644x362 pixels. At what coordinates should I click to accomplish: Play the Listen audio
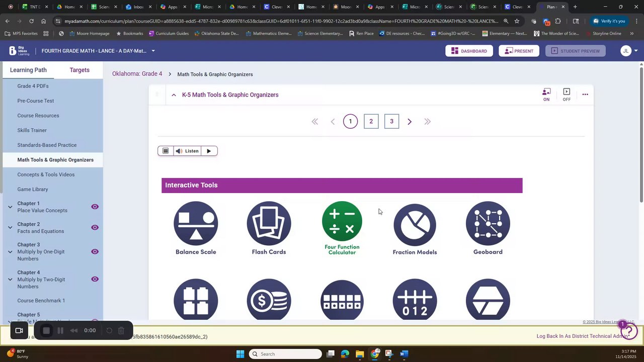[209, 151]
